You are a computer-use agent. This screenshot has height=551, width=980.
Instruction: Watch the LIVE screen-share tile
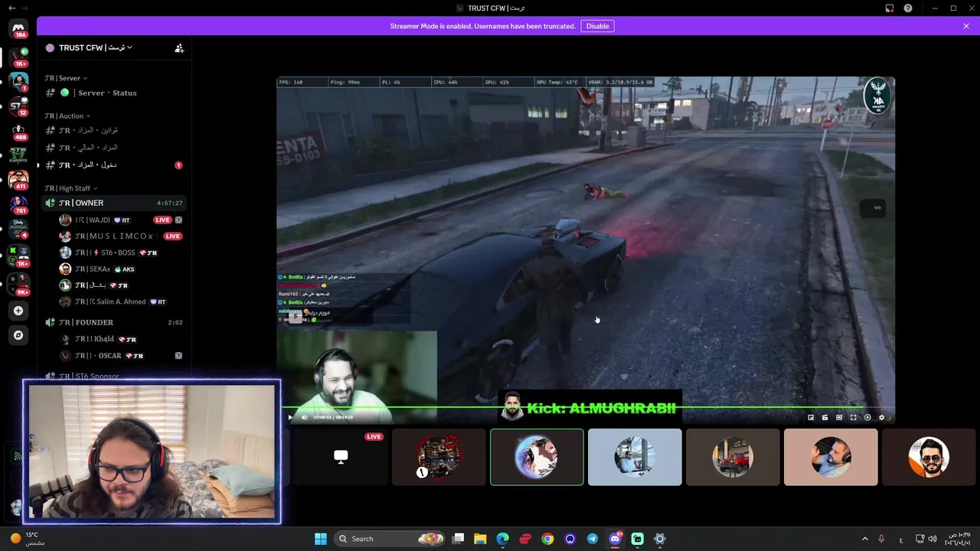coord(341,457)
